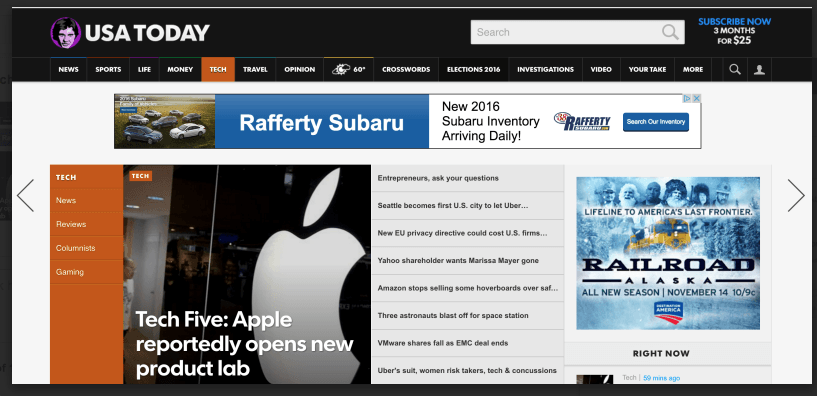Viewport: 817px width, 396px height.
Task: Open 'Seattle becomes first U.S. city' Uber story
Action: (x=467, y=206)
